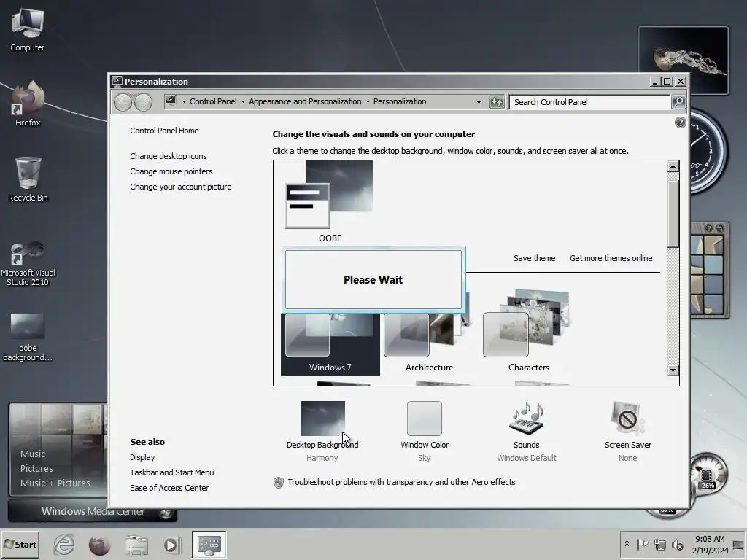Image resolution: width=747 pixels, height=560 pixels.
Task: Click the Personalization taskbar button
Action: click(209, 545)
